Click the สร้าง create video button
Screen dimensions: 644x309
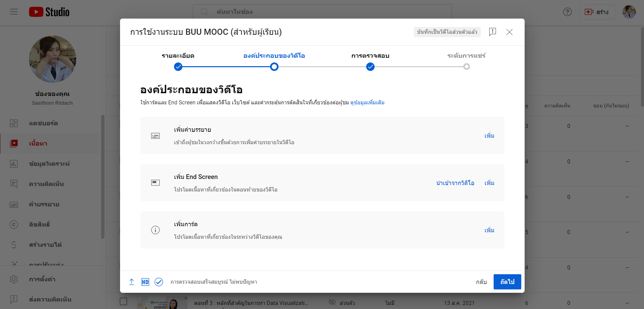(x=597, y=12)
